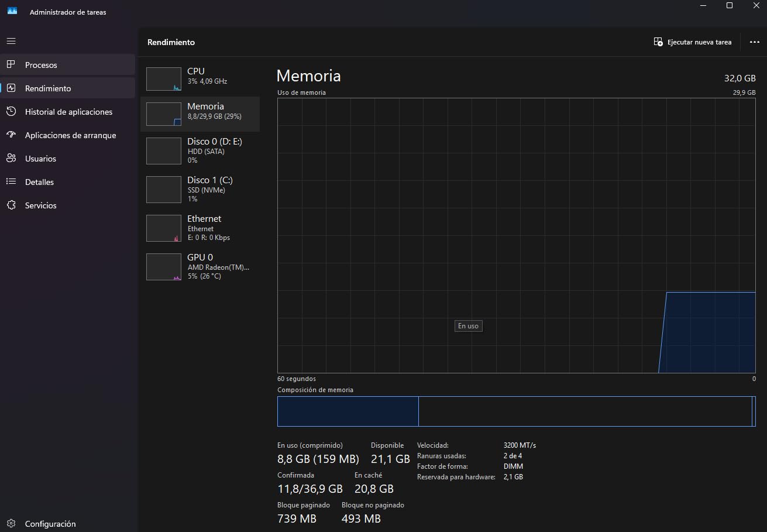
Task: Click the 2 de 4 Ranuras usadas value
Action: tap(513, 456)
